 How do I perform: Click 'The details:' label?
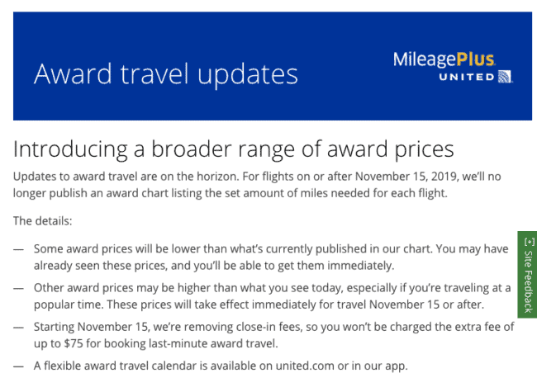(x=43, y=221)
